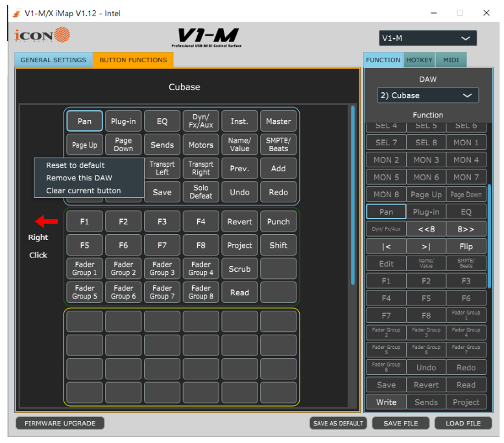Pick MON 1 in the function list

click(x=466, y=143)
